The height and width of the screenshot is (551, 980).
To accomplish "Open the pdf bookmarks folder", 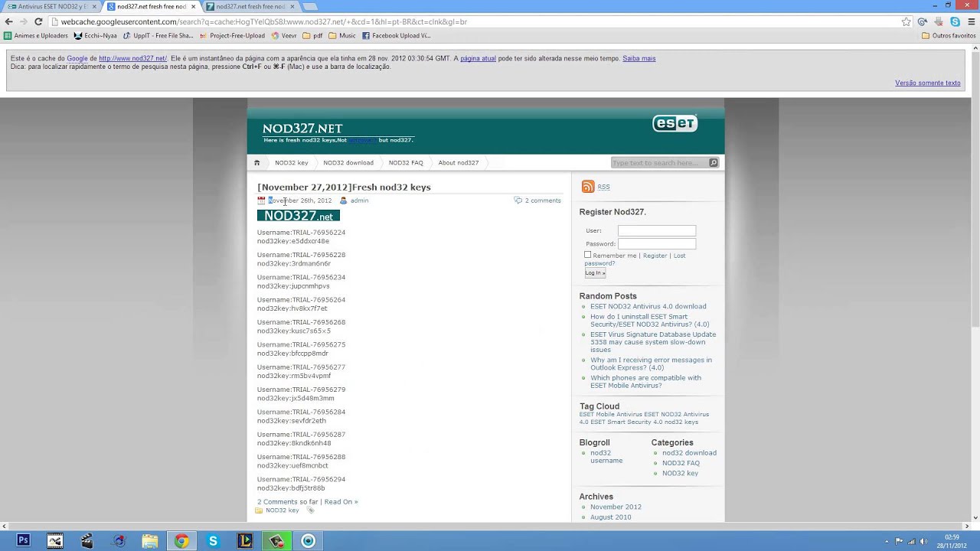I will click(x=312, y=35).
